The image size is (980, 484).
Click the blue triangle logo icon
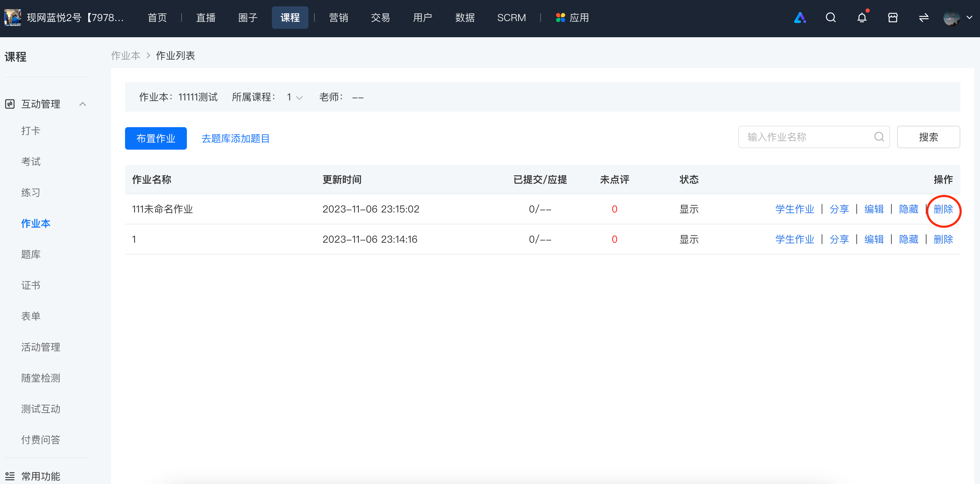(800, 18)
